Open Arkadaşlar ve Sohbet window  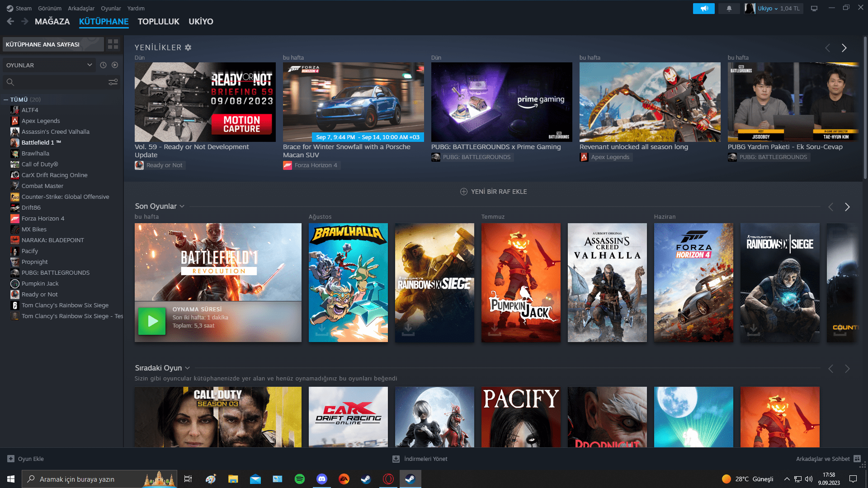click(x=828, y=459)
